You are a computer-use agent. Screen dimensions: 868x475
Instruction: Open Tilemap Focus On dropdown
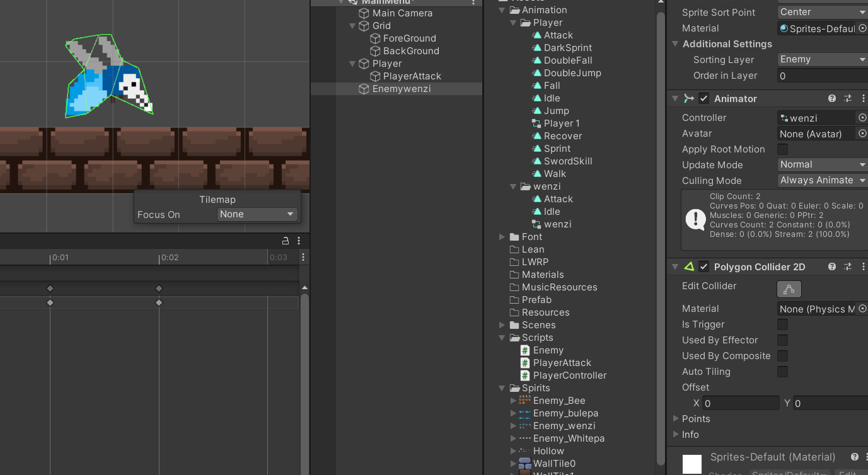[x=257, y=214]
